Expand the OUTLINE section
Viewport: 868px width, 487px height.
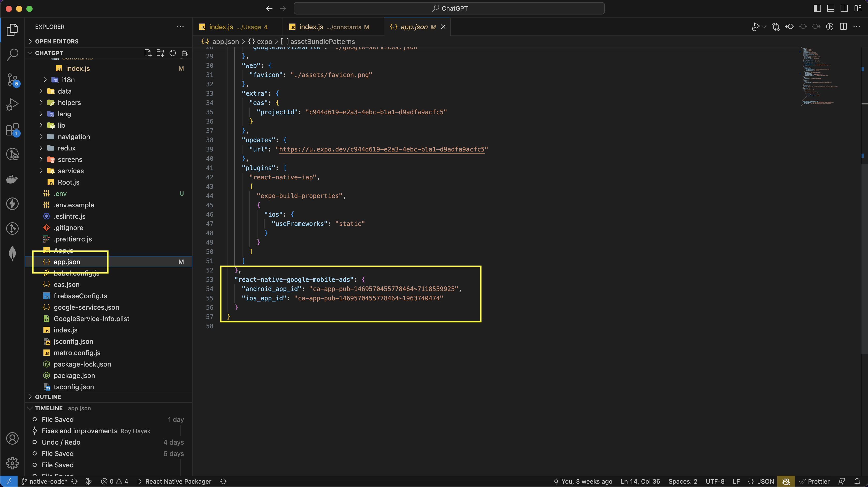point(109,397)
